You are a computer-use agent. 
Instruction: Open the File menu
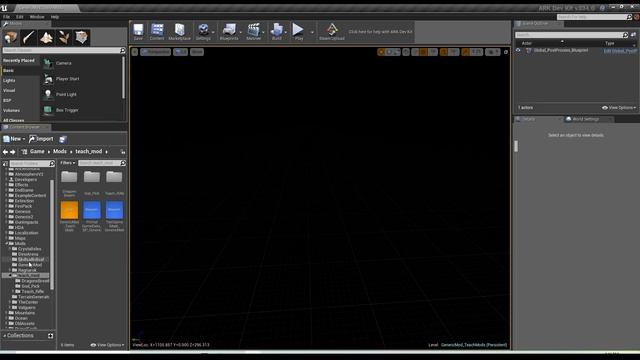(x=7, y=17)
